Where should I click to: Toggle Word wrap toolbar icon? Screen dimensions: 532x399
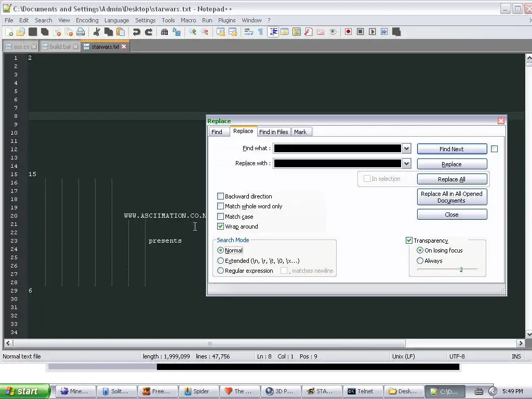249,32
